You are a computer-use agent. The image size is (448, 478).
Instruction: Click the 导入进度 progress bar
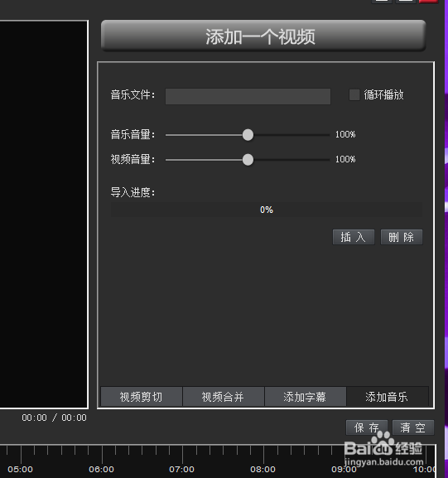point(267,210)
